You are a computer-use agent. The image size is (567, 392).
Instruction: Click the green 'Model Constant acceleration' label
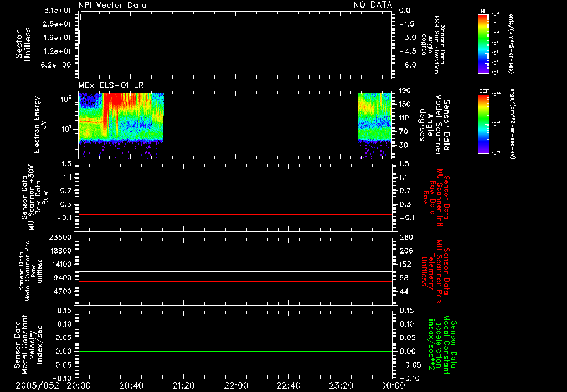[442, 344]
